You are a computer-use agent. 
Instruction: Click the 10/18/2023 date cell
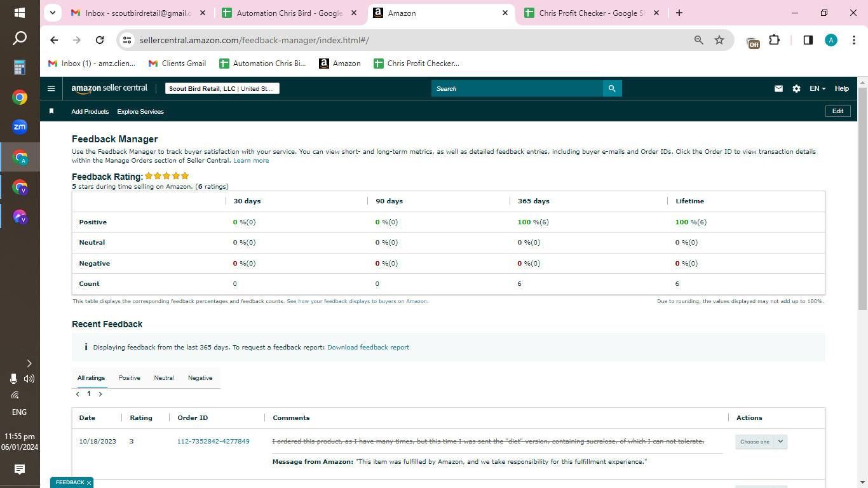coord(97,442)
